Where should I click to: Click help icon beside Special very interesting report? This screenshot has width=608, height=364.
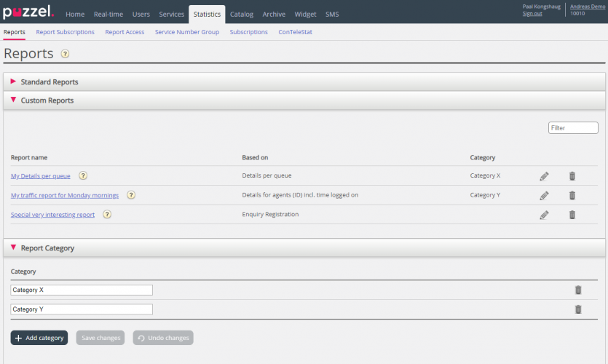pyautogui.click(x=107, y=215)
